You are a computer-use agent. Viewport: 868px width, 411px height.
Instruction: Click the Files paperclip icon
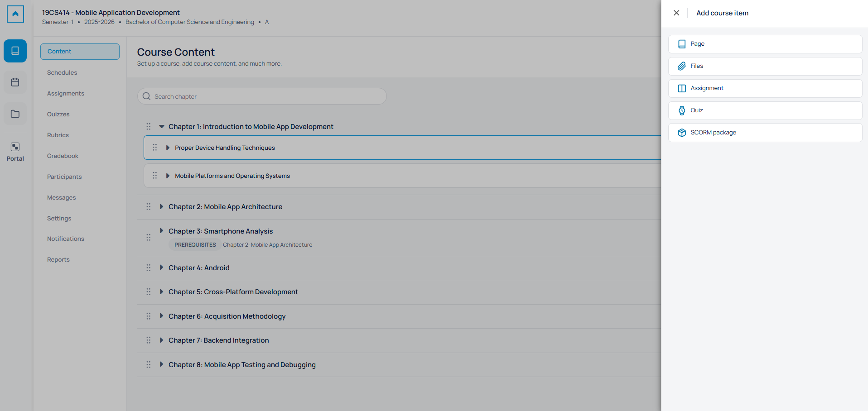click(x=682, y=66)
